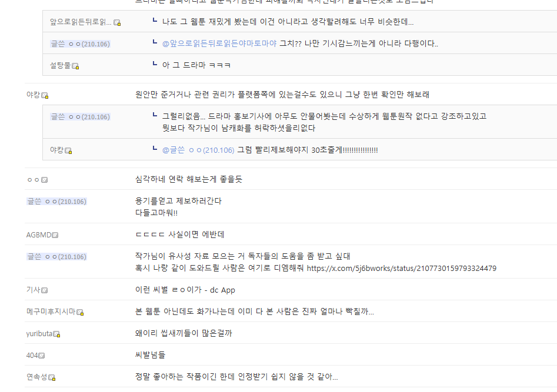Click the comment 'ㄷㄷㄷㄷ 사실이면 에반데'
The height and width of the screenshot is (392, 557).
[x=180, y=234]
